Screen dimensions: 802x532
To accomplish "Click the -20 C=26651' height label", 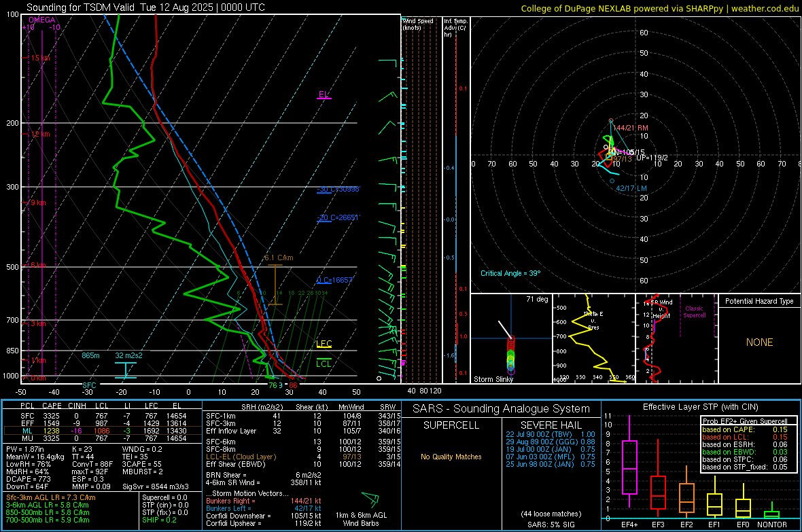I will 338,217.
